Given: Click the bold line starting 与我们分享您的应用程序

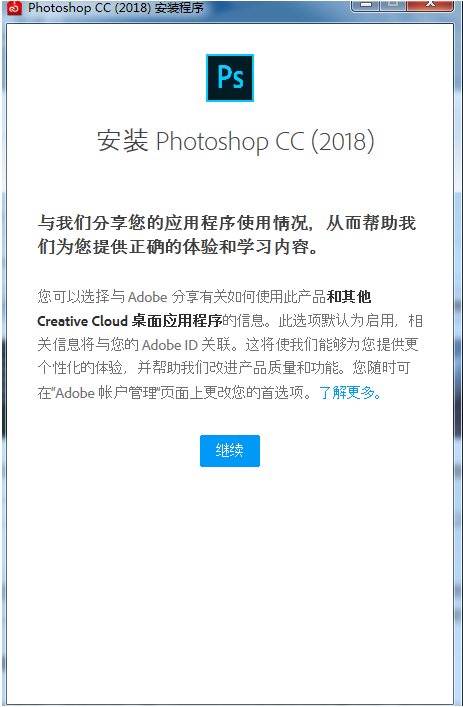Looking at the screenshot, I should pyautogui.click(x=226, y=223).
